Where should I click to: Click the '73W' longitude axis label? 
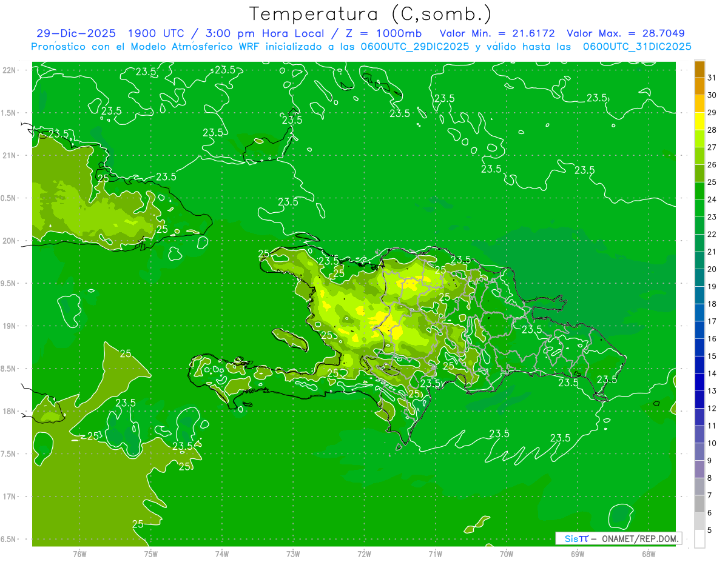click(293, 554)
